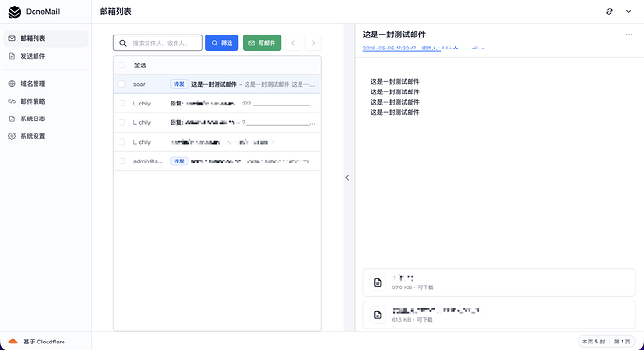Click the Cloudflare cloud icon
644x350 pixels.
pyautogui.click(x=13, y=342)
